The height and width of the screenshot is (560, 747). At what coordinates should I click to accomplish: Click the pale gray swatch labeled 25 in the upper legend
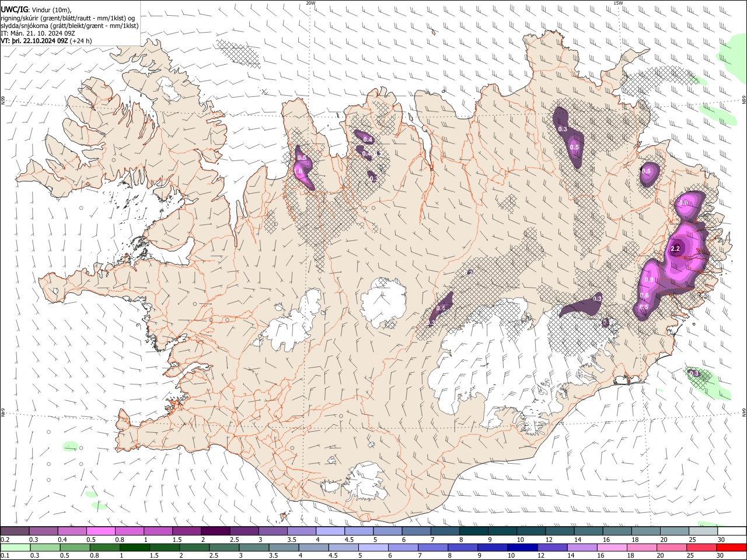click(x=703, y=531)
